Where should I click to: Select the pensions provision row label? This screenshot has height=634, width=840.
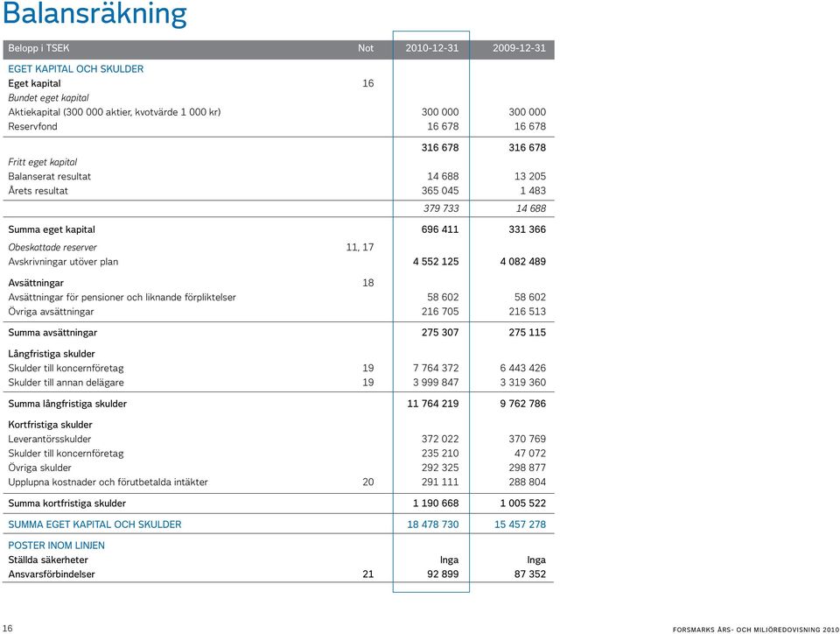[122, 298]
